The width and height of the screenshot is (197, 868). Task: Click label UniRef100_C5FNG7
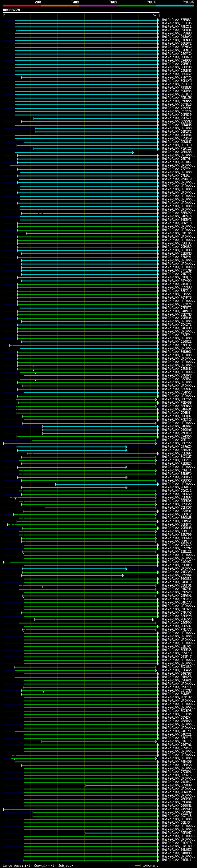coord(177,497)
